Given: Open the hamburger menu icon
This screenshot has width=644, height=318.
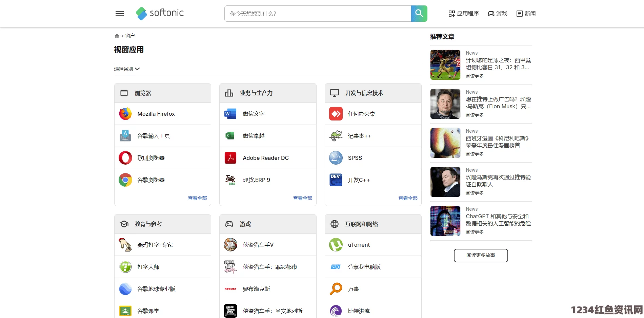Looking at the screenshot, I should (120, 14).
